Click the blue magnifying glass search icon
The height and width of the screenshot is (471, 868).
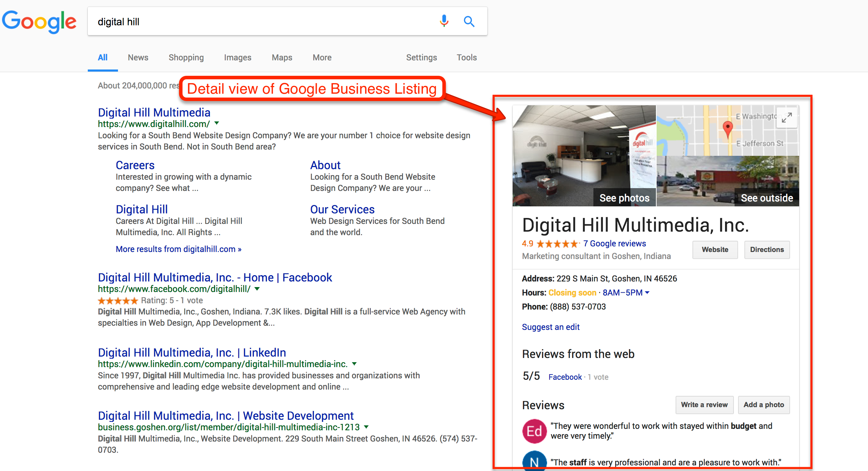pos(469,21)
